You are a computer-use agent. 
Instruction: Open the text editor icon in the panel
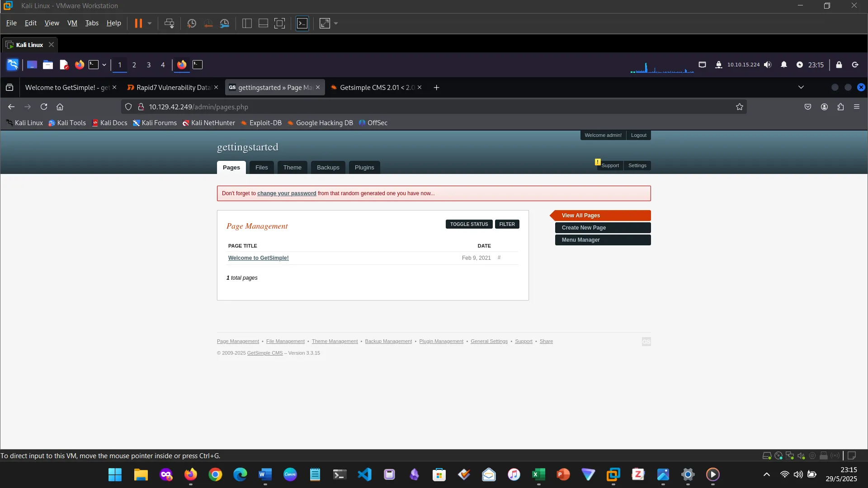point(64,65)
